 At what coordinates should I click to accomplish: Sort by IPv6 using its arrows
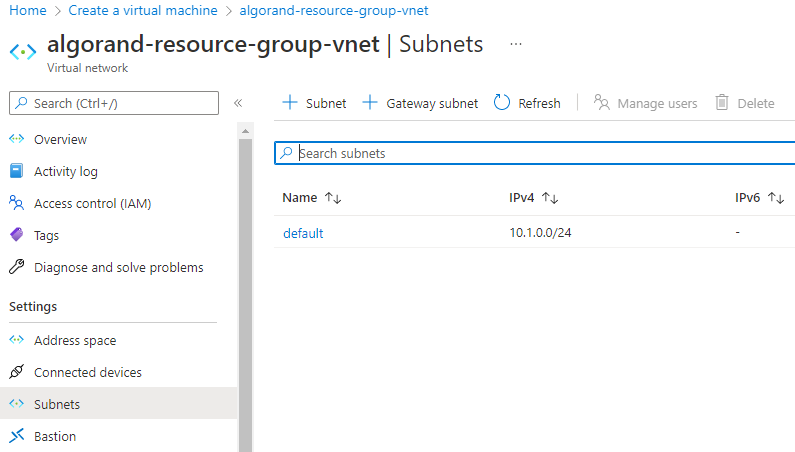tap(776, 198)
